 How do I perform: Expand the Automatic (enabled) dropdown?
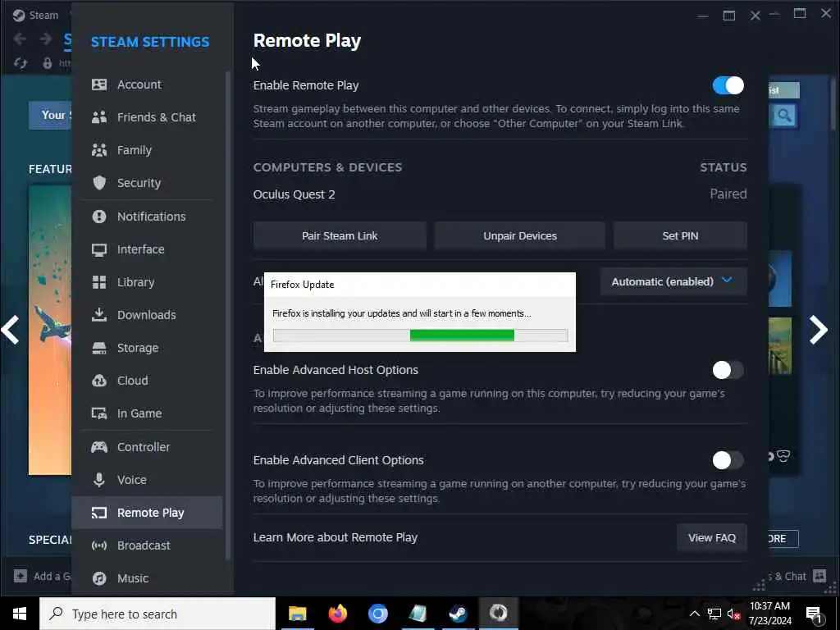pyautogui.click(x=673, y=282)
